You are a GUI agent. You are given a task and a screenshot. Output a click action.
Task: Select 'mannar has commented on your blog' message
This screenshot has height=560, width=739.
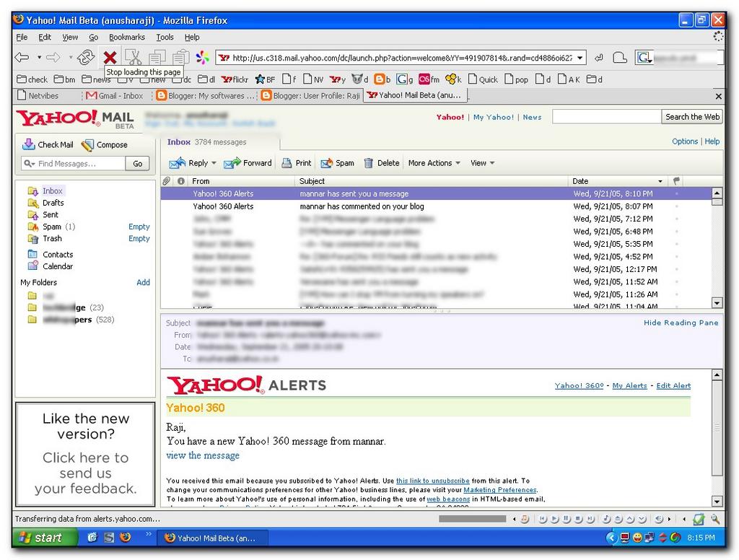pyautogui.click(x=436, y=206)
